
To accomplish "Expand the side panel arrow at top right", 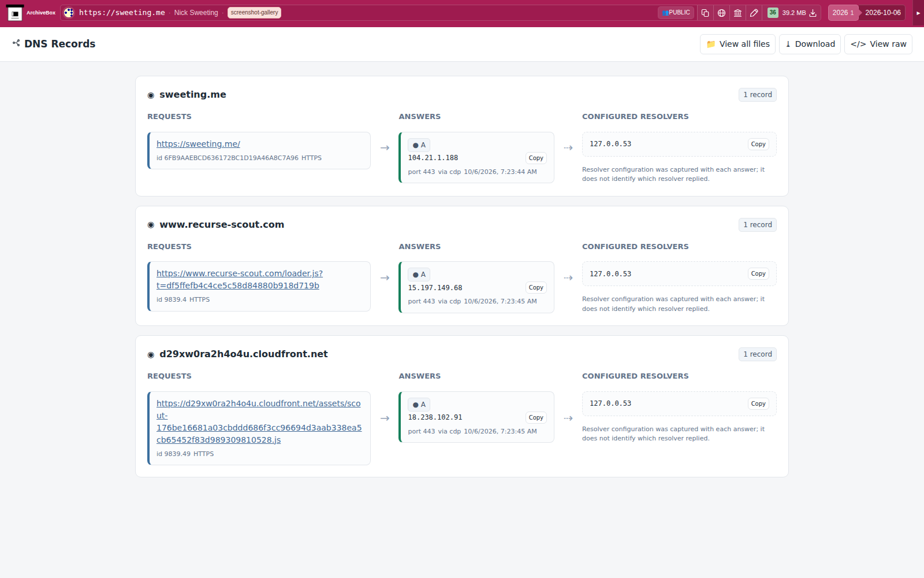I will pos(918,13).
